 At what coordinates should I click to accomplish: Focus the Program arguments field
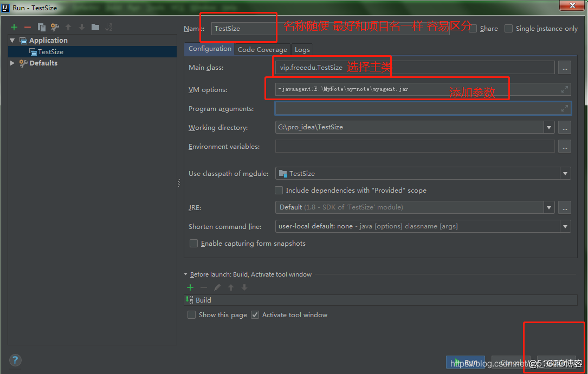tap(423, 109)
